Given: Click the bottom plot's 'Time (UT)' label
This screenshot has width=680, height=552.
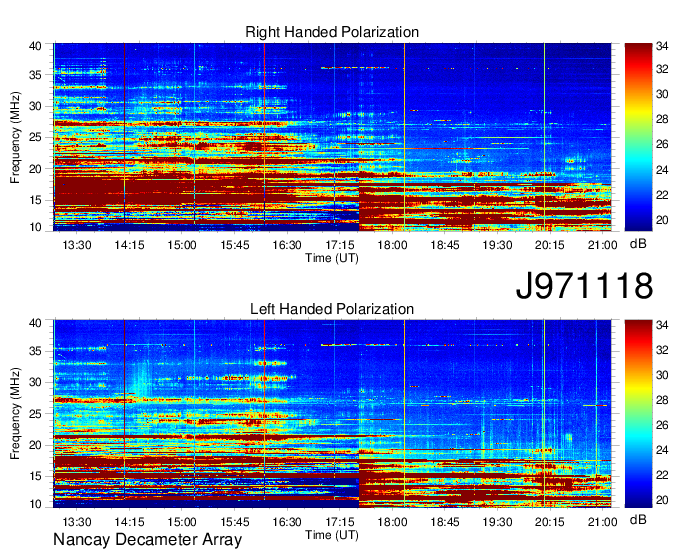Looking at the screenshot, I should [x=332, y=535].
